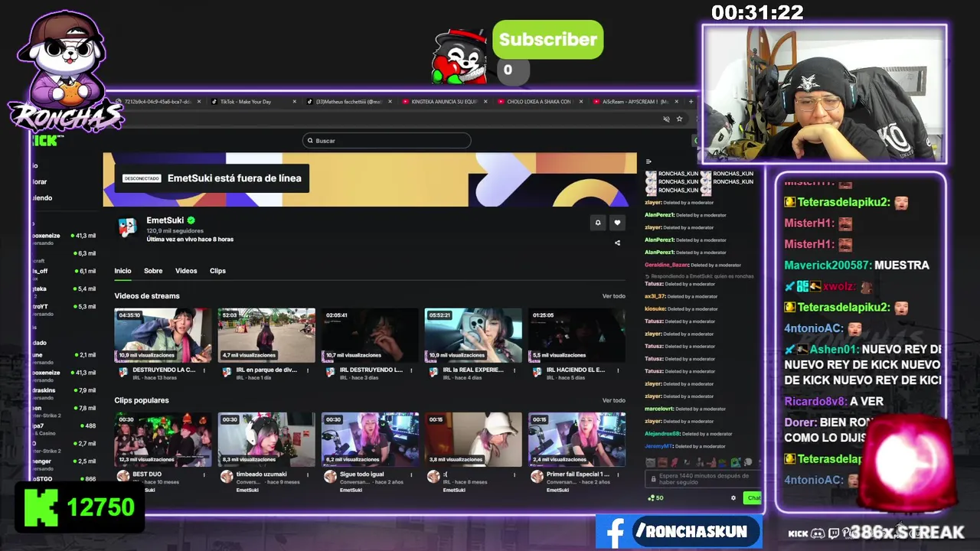Click the Geraldine_Bazan username in chat
Screen dimensions: 980x551
click(x=667, y=265)
